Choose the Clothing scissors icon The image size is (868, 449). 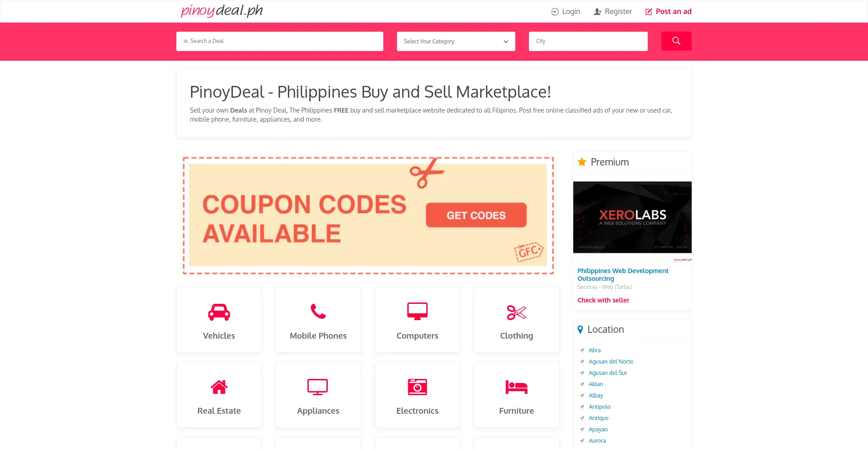click(516, 312)
